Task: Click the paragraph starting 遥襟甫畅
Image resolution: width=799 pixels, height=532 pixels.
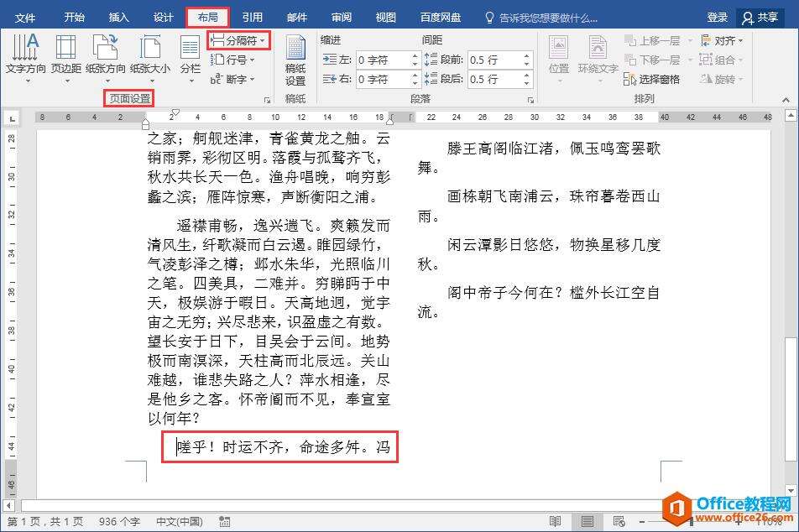Action: (x=269, y=322)
